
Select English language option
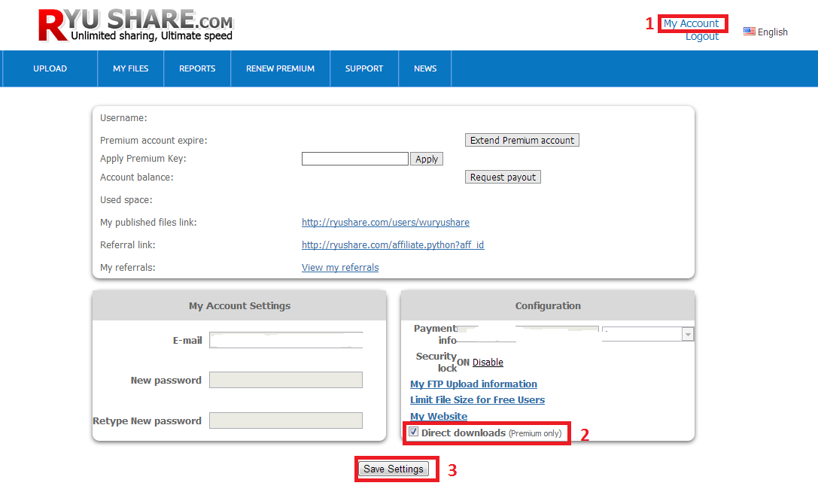coord(772,32)
